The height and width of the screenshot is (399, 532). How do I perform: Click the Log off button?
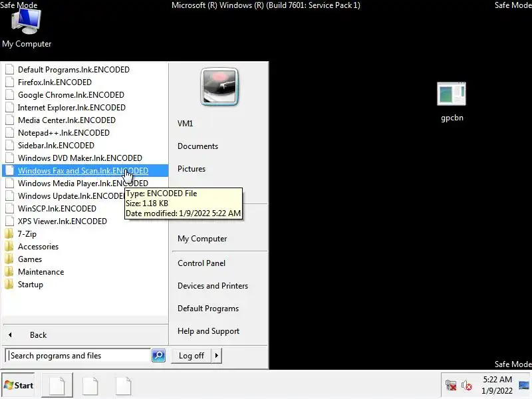192,356
